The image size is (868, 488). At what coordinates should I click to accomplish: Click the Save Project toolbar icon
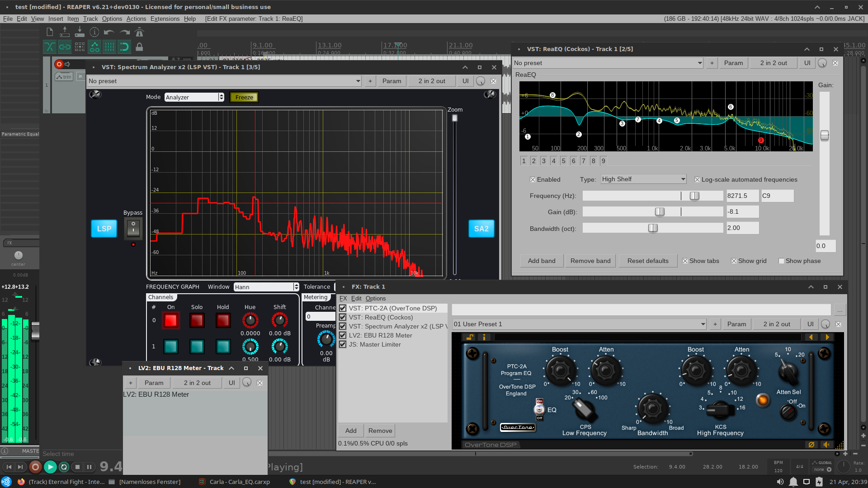80,32
